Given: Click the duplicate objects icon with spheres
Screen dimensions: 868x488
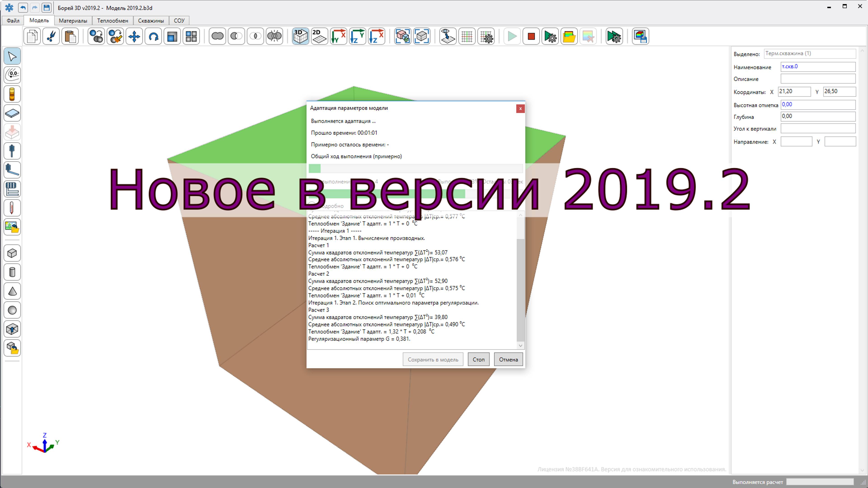Looking at the screenshot, I should click(96, 36).
